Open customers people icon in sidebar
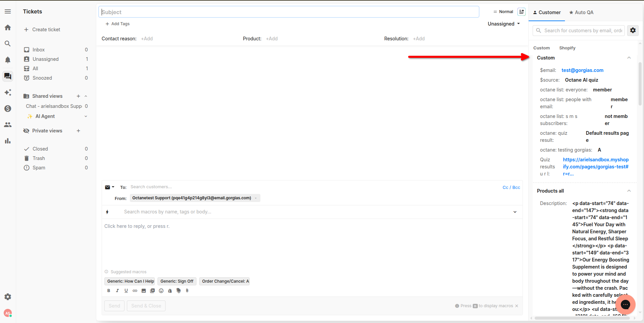The width and height of the screenshot is (644, 323). click(8, 125)
